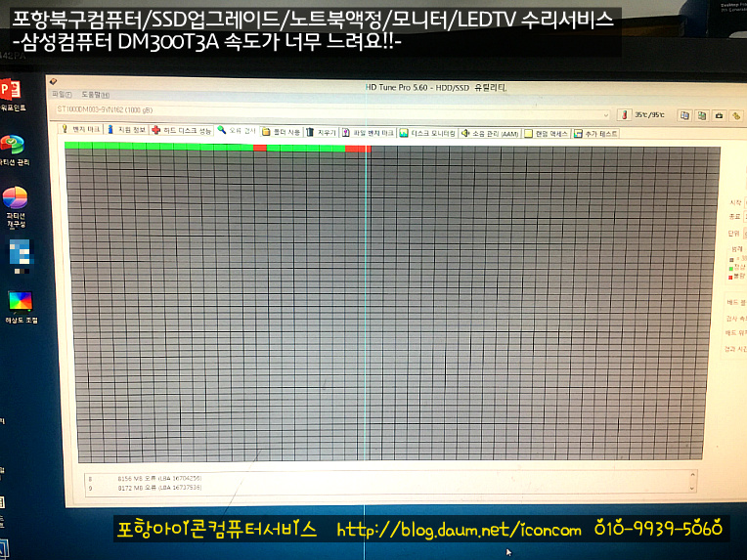Click the HD Tune Pro 5.60 window title

pos(435,88)
